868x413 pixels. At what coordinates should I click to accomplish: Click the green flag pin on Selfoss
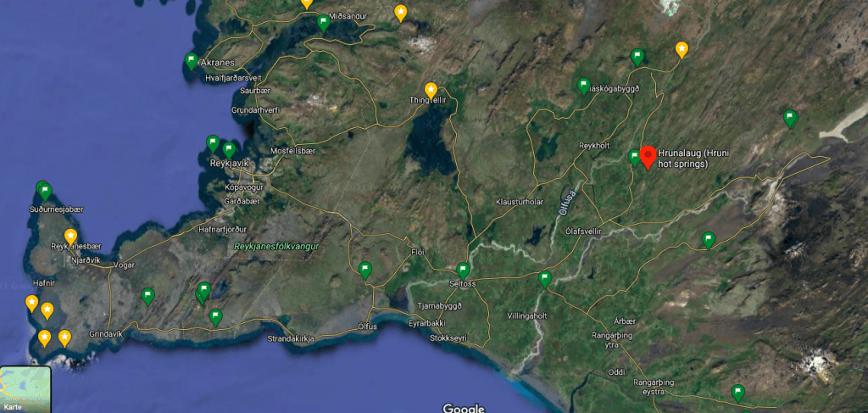tap(464, 271)
